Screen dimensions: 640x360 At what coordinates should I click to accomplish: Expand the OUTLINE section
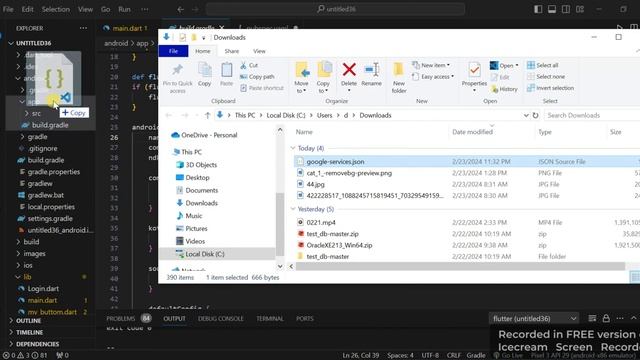[x=28, y=321]
